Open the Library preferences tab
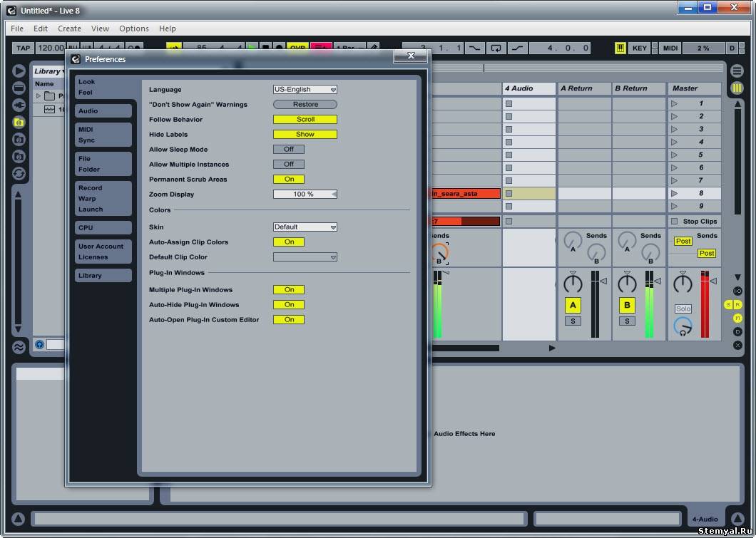This screenshot has width=756, height=538. point(103,276)
